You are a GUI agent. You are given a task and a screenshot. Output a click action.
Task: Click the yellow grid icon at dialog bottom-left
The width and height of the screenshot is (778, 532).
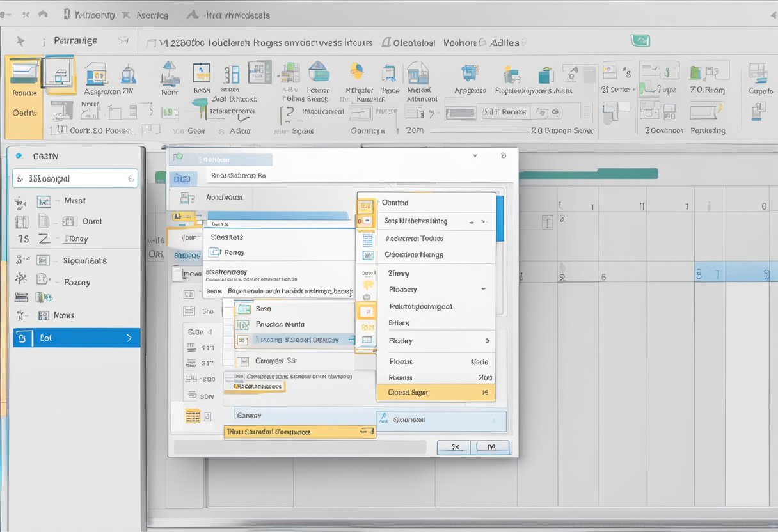193,416
